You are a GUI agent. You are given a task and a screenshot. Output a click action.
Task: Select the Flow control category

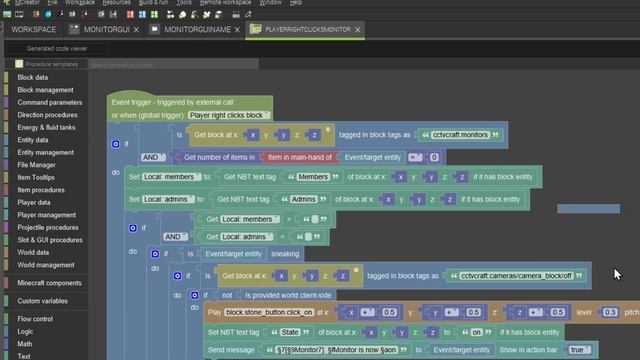pyautogui.click(x=35, y=319)
